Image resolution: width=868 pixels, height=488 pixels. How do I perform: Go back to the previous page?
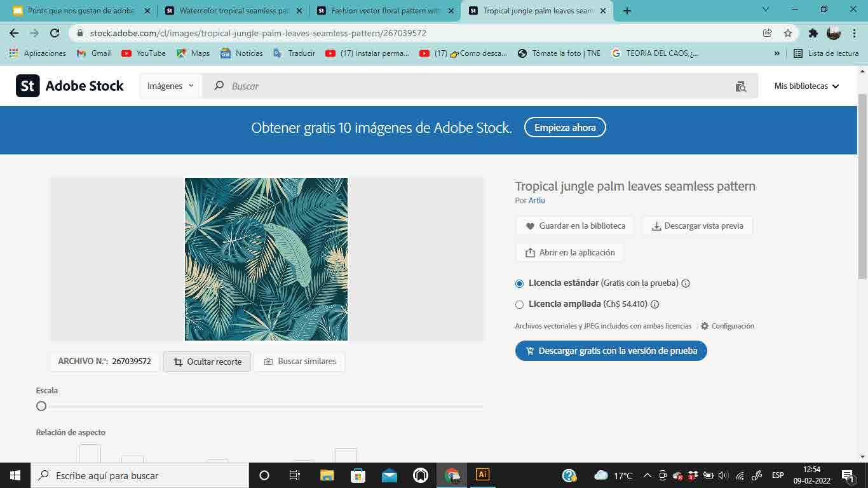click(x=14, y=33)
